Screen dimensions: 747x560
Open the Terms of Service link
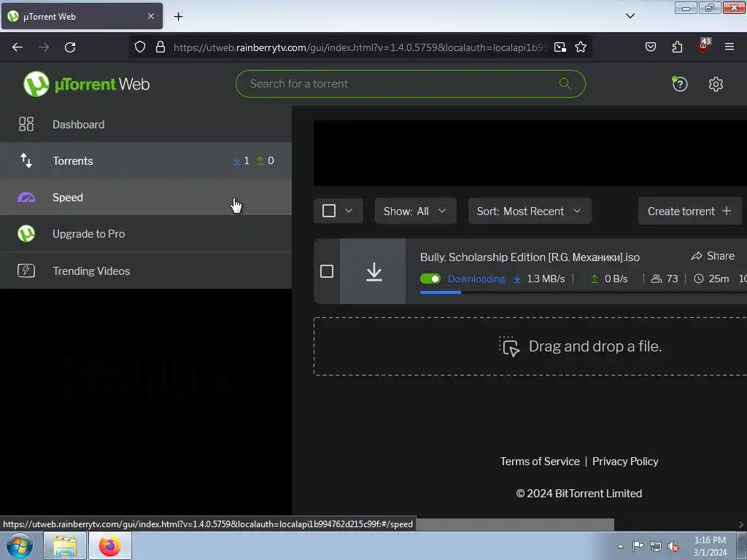pos(540,462)
